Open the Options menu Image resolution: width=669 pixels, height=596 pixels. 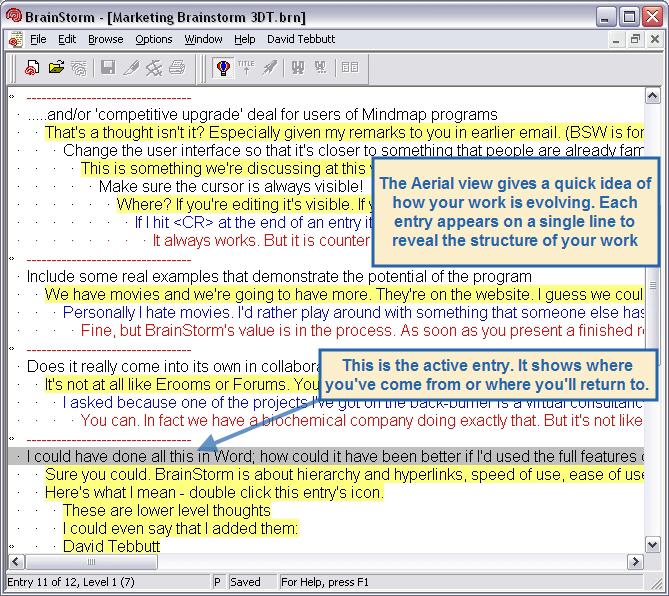coord(154,40)
